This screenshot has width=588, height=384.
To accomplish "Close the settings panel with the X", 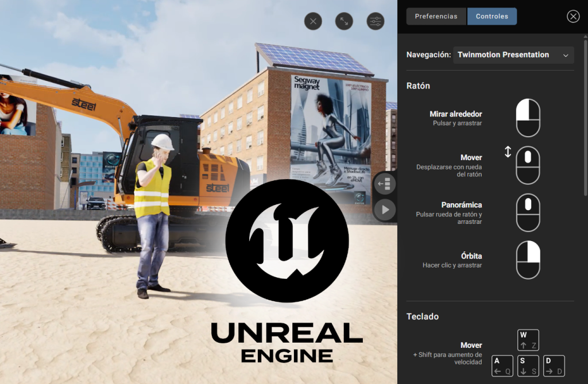I will tap(573, 16).
